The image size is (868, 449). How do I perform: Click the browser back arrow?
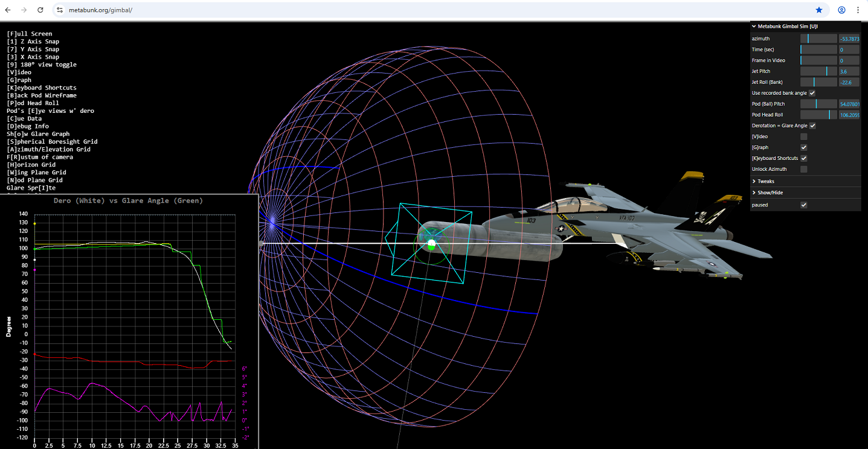pyautogui.click(x=8, y=10)
